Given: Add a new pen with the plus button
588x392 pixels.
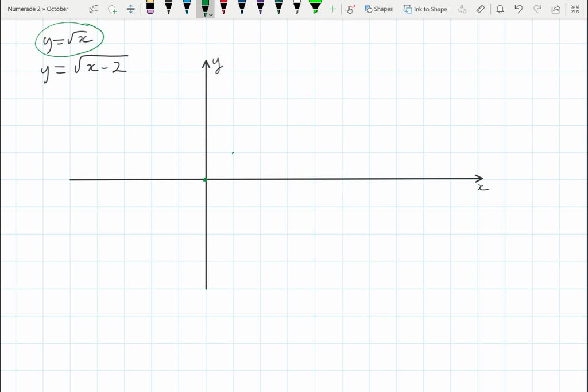Looking at the screenshot, I should pos(332,8).
